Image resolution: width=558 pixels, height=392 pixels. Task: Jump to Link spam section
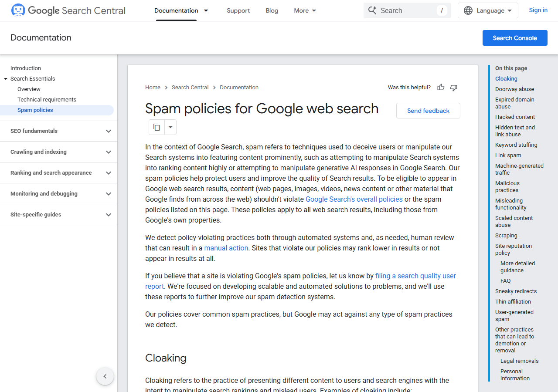508,155
